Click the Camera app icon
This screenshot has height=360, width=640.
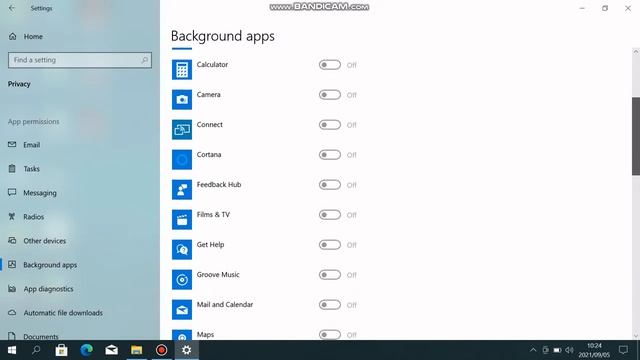(x=182, y=100)
